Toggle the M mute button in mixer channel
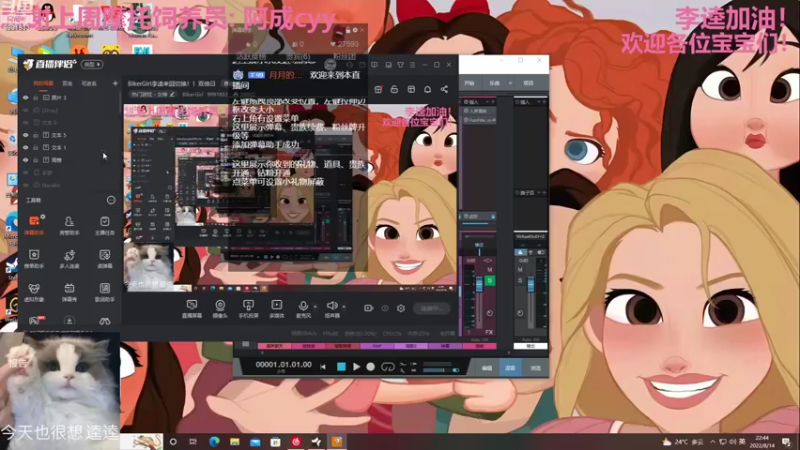This screenshot has width=800, height=450. (489, 269)
